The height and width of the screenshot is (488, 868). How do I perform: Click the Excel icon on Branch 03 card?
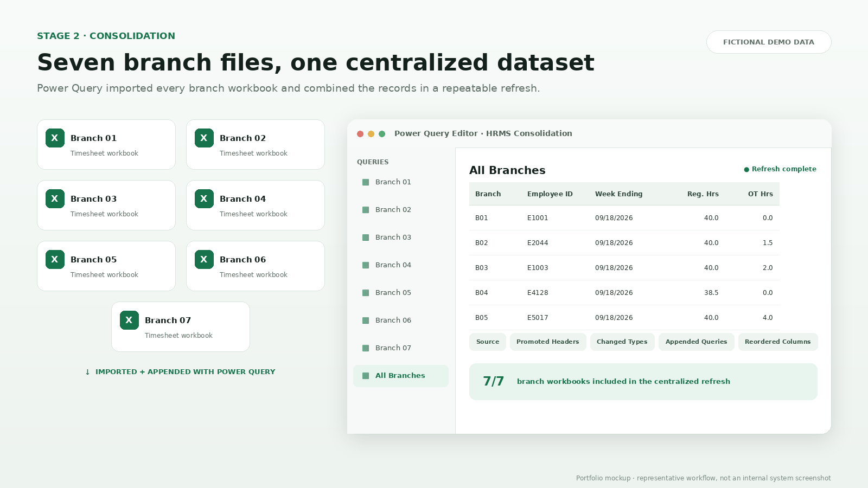[x=55, y=198]
